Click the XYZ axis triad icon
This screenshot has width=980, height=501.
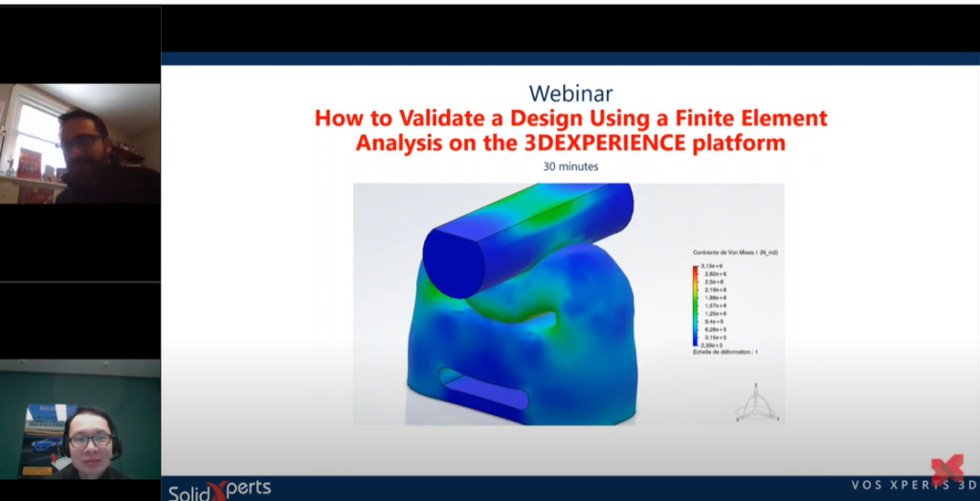coord(756,403)
